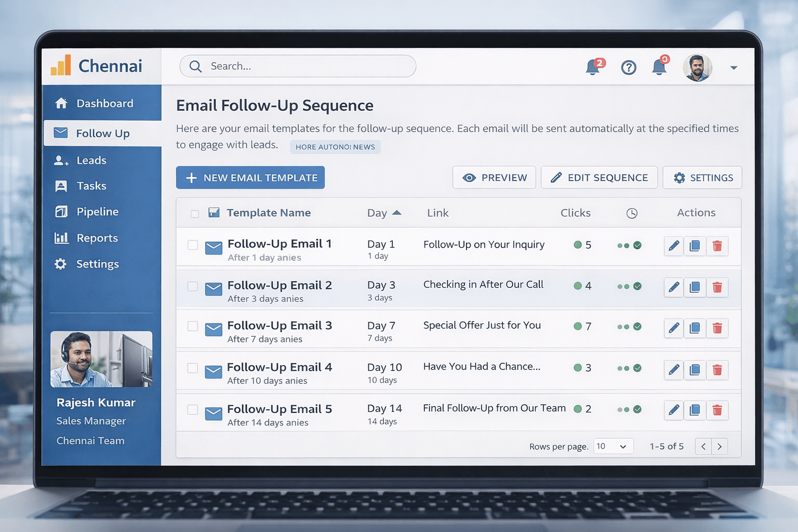Viewport: 798px width, 532px height.
Task: Open the help icon in the top bar
Action: [629, 67]
